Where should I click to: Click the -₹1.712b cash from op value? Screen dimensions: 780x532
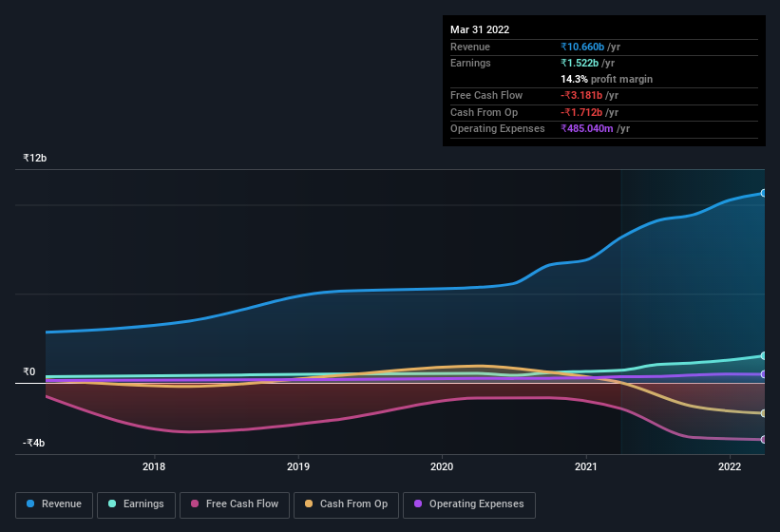click(x=581, y=112)
